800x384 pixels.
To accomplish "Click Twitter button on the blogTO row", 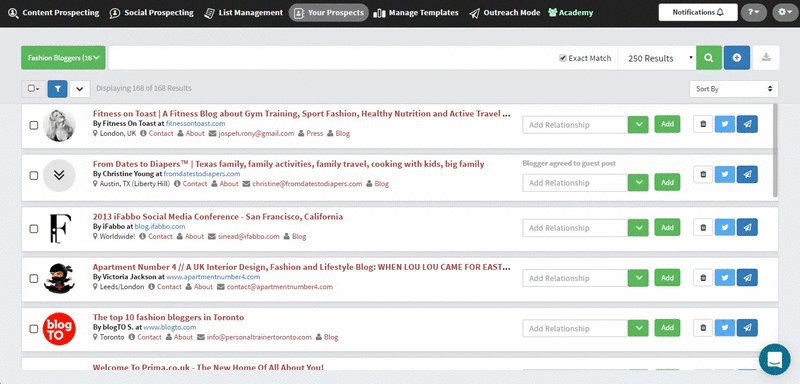I will pos(724,328).
